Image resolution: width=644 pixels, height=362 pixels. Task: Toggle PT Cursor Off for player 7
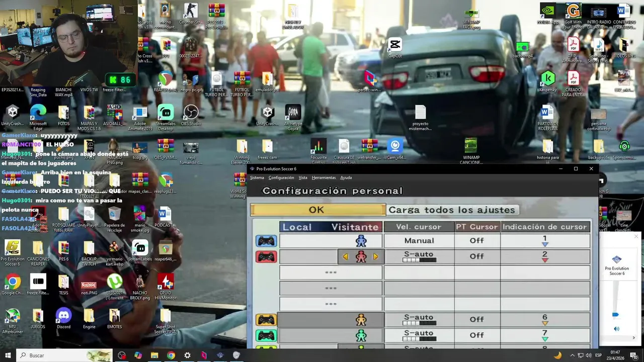(x=477, y=335)
